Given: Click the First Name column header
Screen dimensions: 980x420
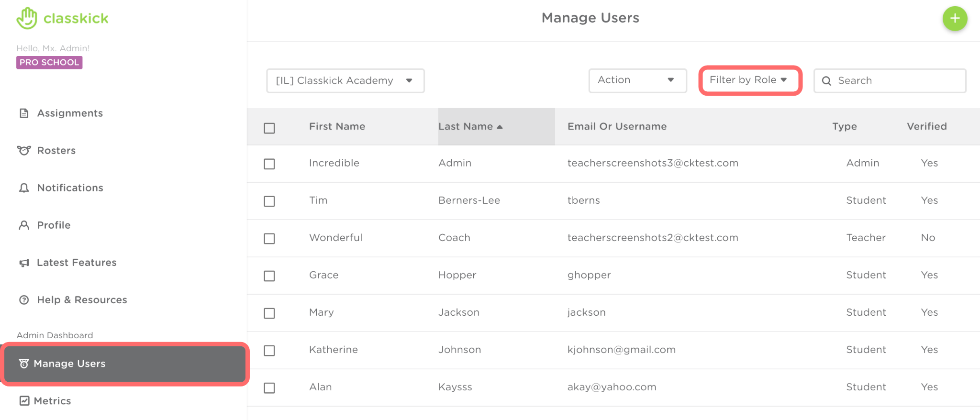Looking at the screenshot, I should (337, 127).
